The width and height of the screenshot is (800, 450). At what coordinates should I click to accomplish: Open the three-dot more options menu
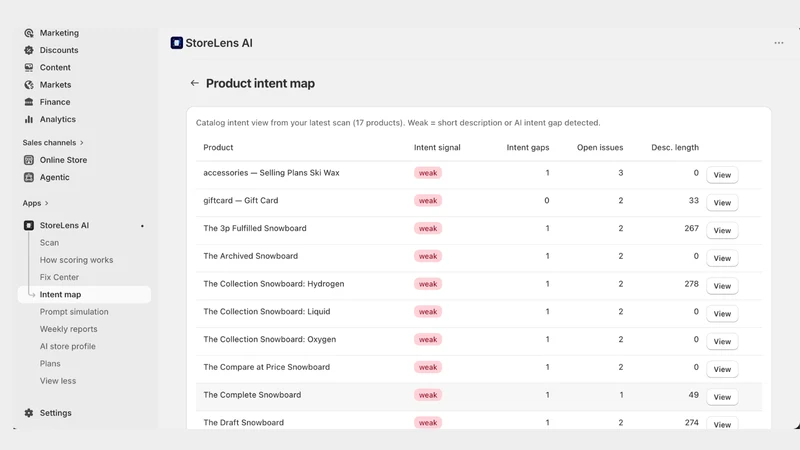779,43
